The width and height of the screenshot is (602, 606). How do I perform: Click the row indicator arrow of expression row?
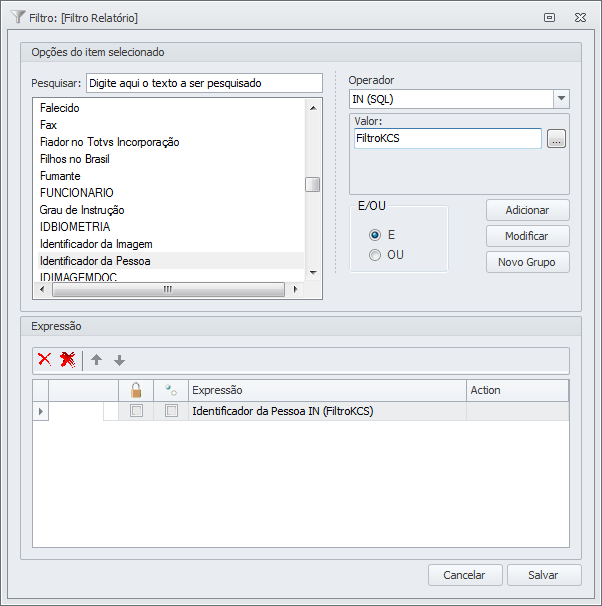coord(41,411)
